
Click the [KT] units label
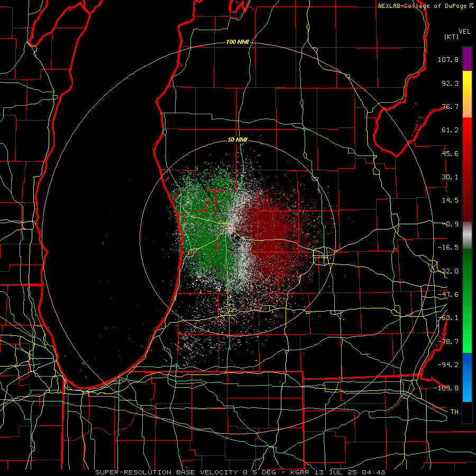452,36
